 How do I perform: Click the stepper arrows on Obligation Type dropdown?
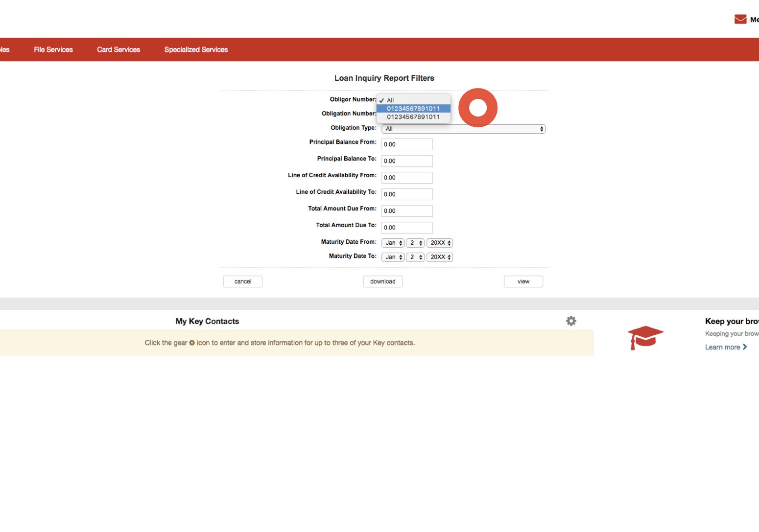pos(541,129)
